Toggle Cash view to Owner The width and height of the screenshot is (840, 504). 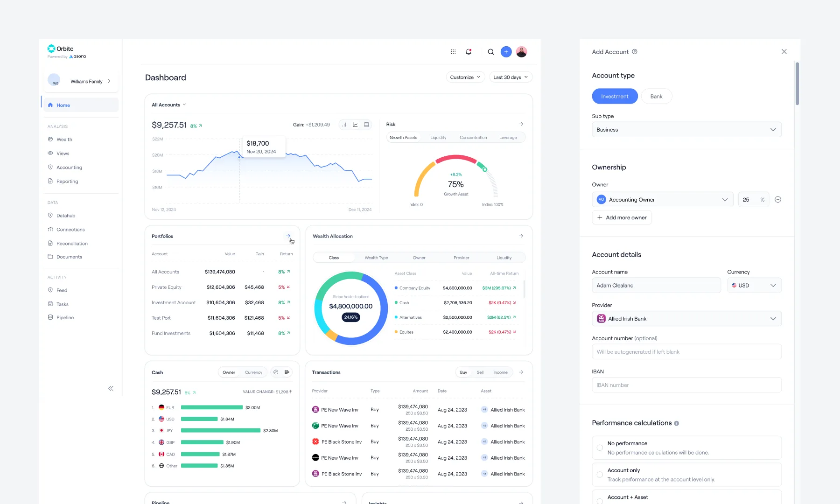point(229,372)
